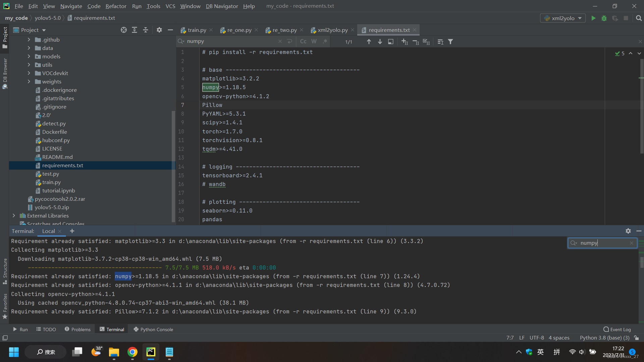Open the Refactor menu
Image resolution: width=644 pixels, height=362 pixels.
click(x=116, y=6)
